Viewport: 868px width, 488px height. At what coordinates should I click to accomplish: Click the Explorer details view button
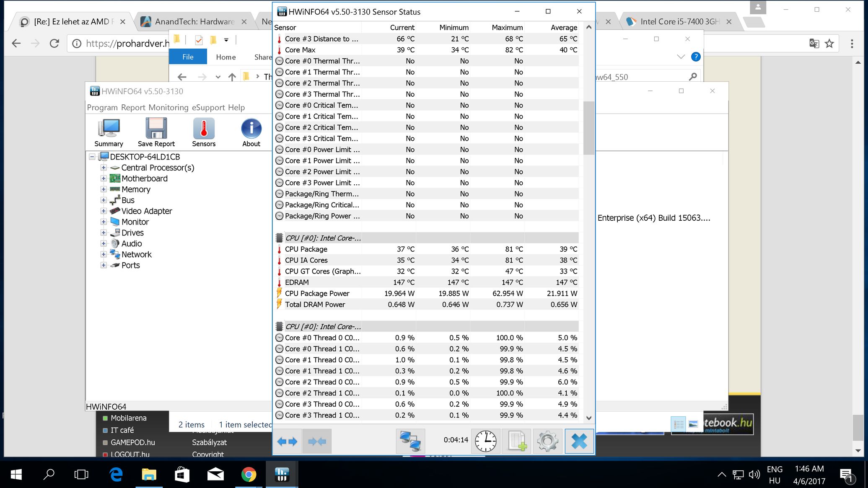tap(678, 425)
